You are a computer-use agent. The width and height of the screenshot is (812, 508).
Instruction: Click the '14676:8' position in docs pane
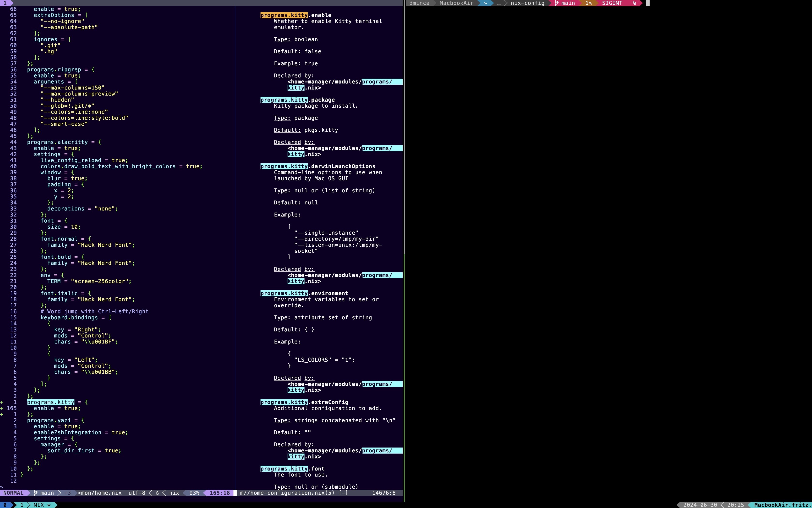[x=384, y=493]
